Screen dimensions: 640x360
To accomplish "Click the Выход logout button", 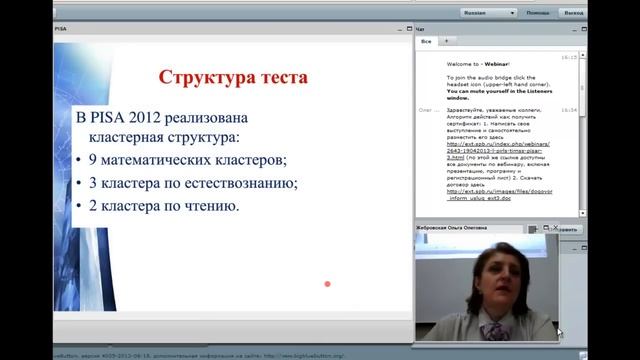I will click(x=573, y=13).
